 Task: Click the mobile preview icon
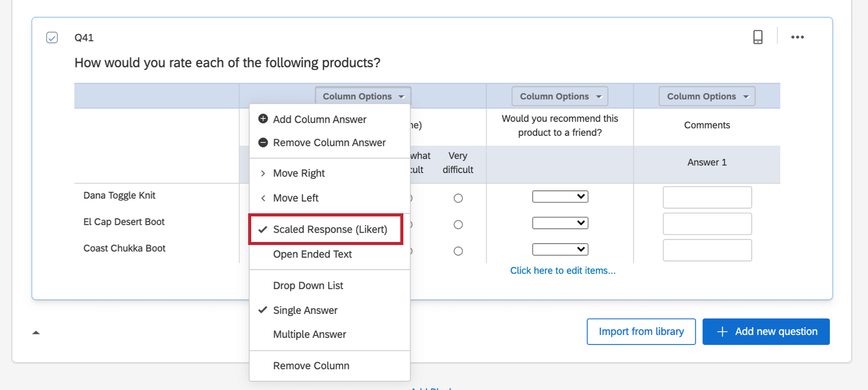[x=758, y=37]
